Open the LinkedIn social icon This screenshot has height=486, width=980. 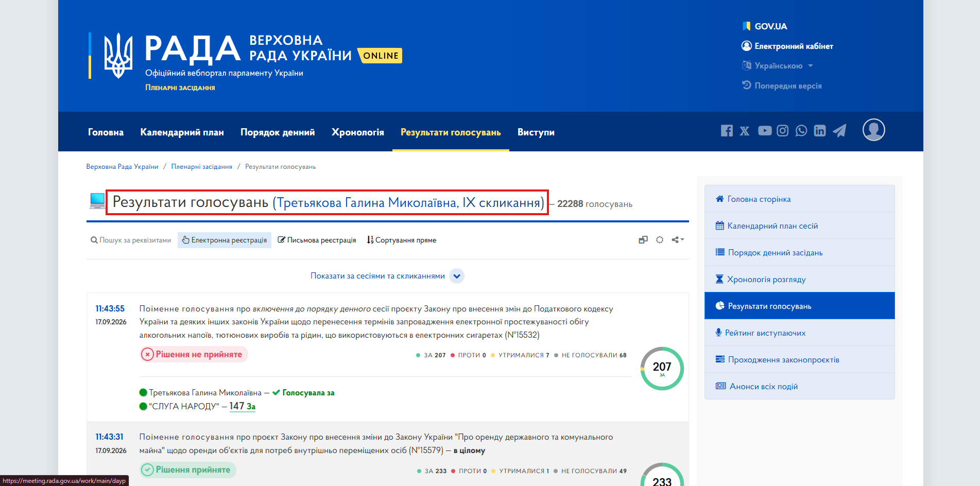pos(820,131)
